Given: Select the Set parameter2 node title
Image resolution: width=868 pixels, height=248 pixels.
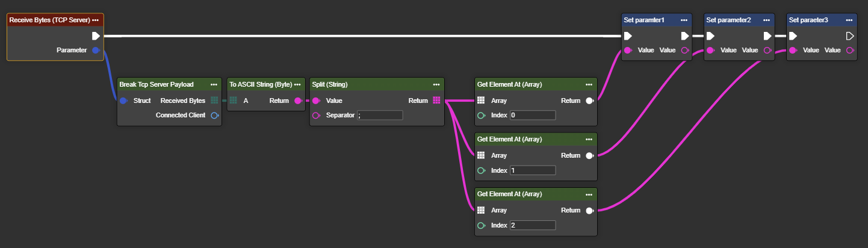Looking at the screenshot, I should coord(728,20).
